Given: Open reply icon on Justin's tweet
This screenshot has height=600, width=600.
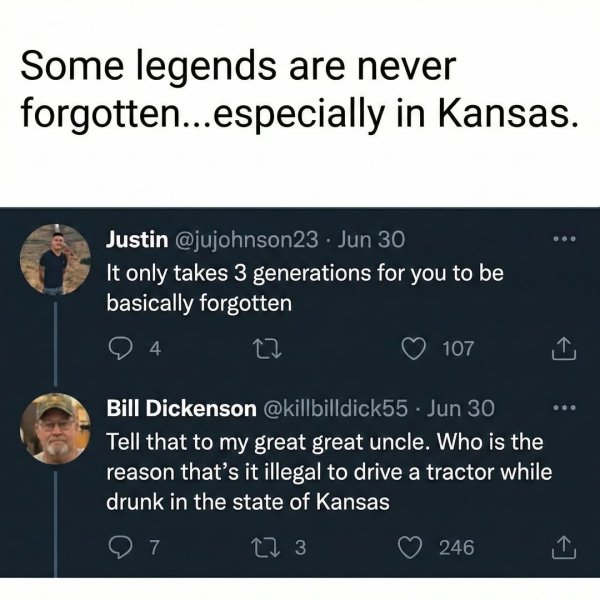Looking at the screenshot, I should pyautogui.click(x=119, y=349).
